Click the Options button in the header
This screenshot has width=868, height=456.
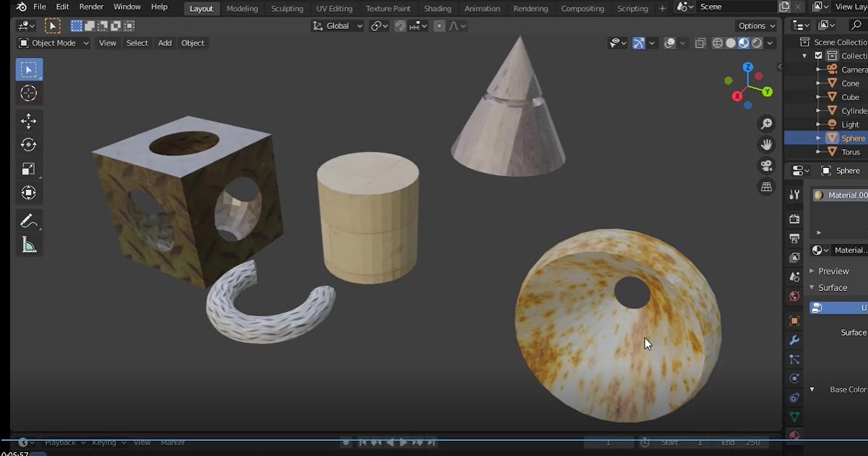[x=753, y=25]
